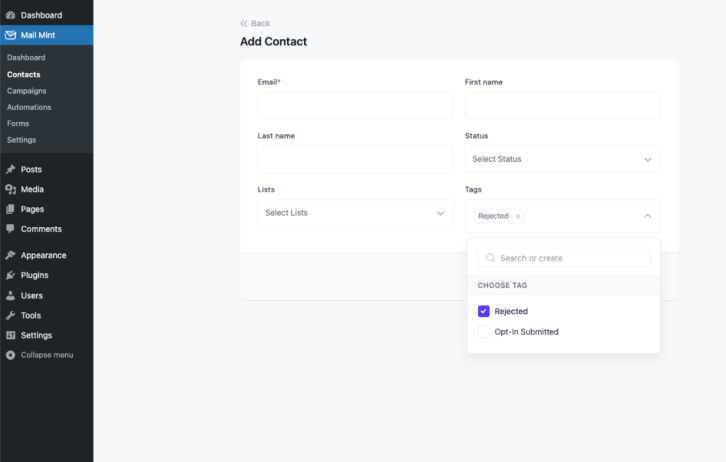The image size is (726, 462).
Task: Uncheck the Rejected tag checkbox
Action: click(483, 311)
